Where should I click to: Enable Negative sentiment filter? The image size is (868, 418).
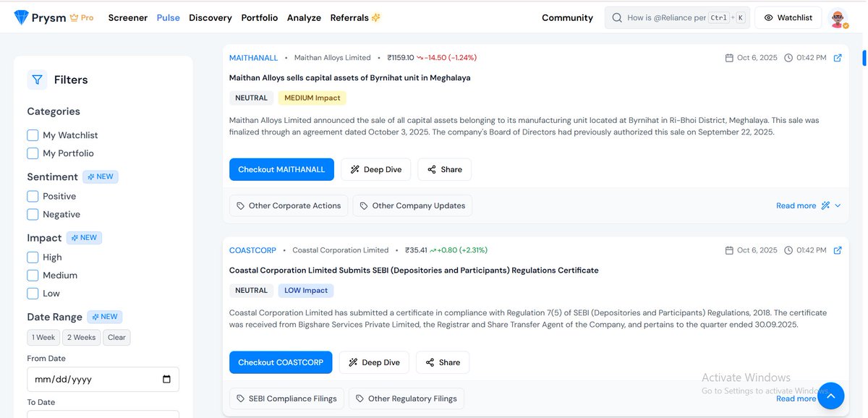click(x=33, y=214)
